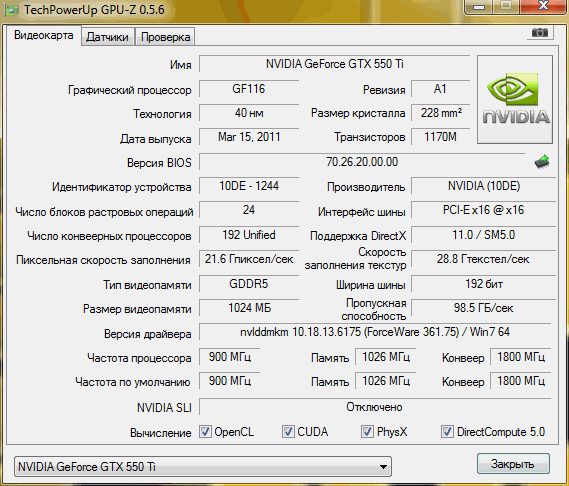Image resolution: width=569 pixels, height=486 pixels.
Task: Click the 900 МГц current GPU clock
Action: point(229,357)
